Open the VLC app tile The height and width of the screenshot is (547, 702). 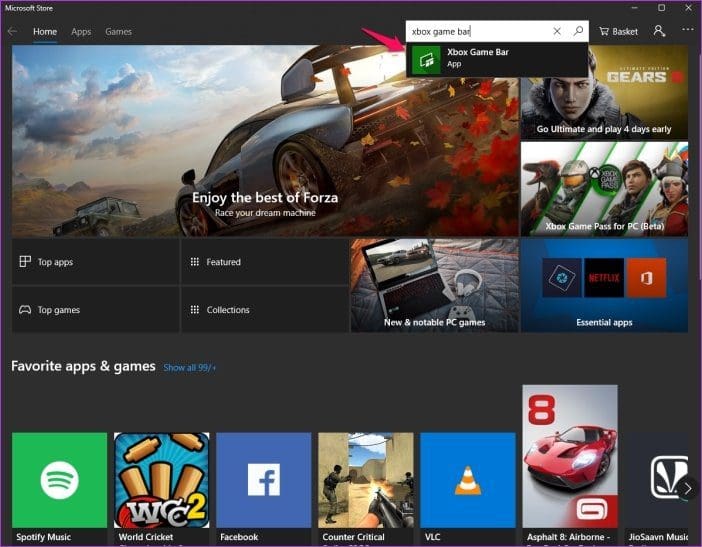(x=468, y=488)
